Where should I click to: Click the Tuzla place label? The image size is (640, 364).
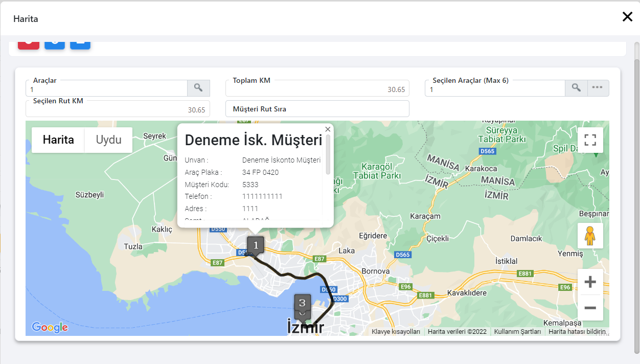click(x=133, y=246)
